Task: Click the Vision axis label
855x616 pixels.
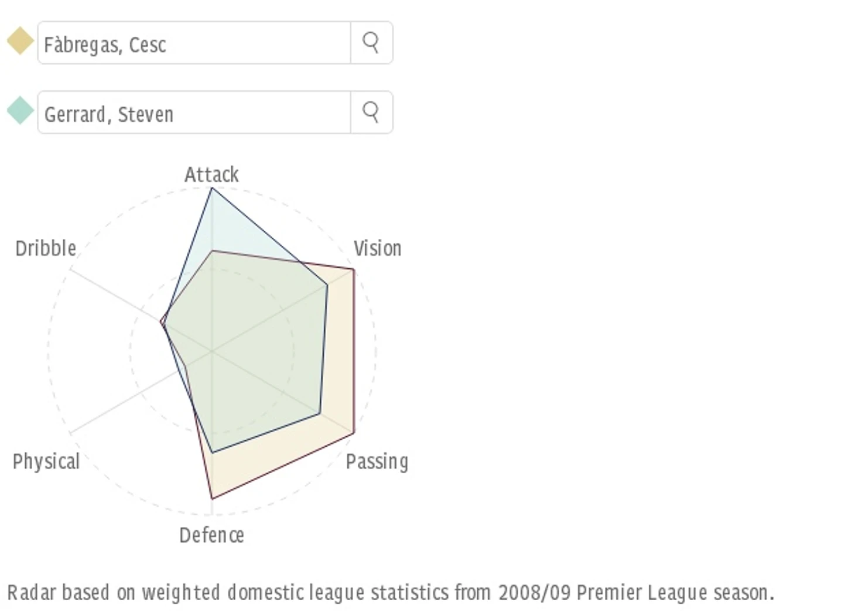Action: (x=377, y=248)
